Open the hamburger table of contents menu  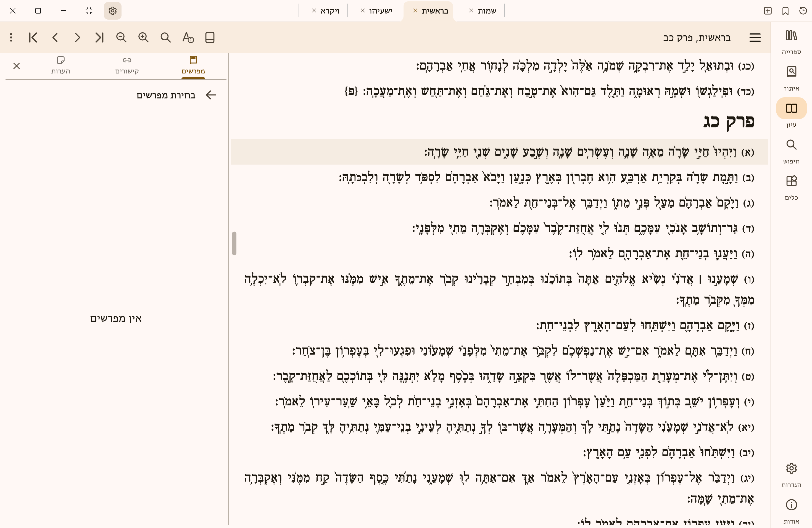pyautogui.click(x=755, y=38)
